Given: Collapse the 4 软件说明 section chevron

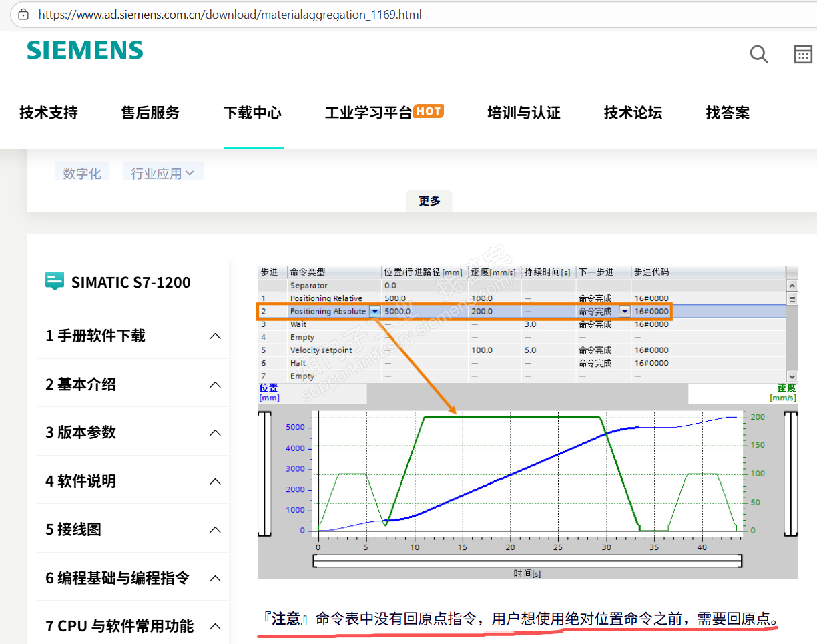Looking at the screenshot, I should click(215, 481).
